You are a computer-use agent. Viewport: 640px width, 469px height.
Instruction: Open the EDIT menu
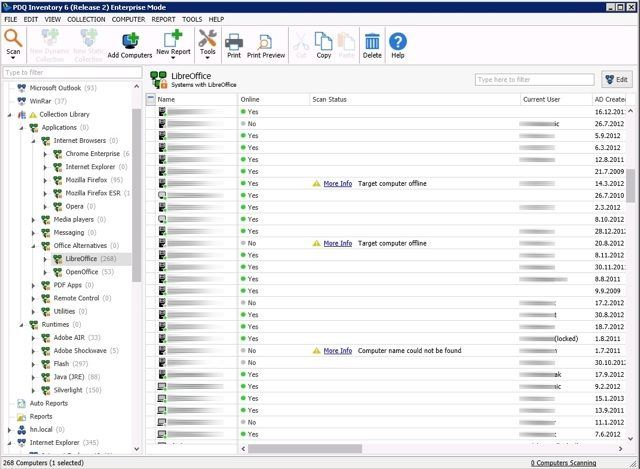(x=31, y=19)
